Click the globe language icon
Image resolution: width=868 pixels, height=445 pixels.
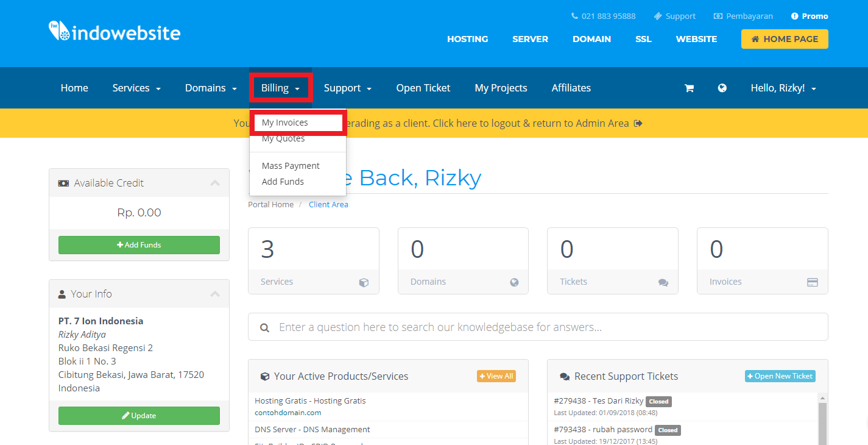tap(722, 88)
